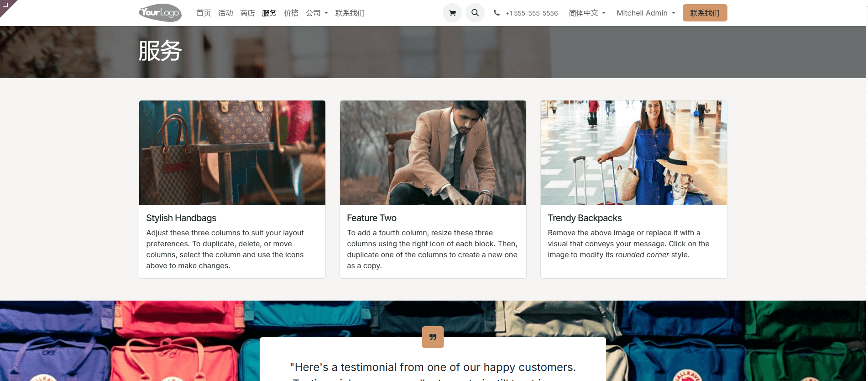Open the 简体中文 language selector
868x381 pixels.
(587, 13)
